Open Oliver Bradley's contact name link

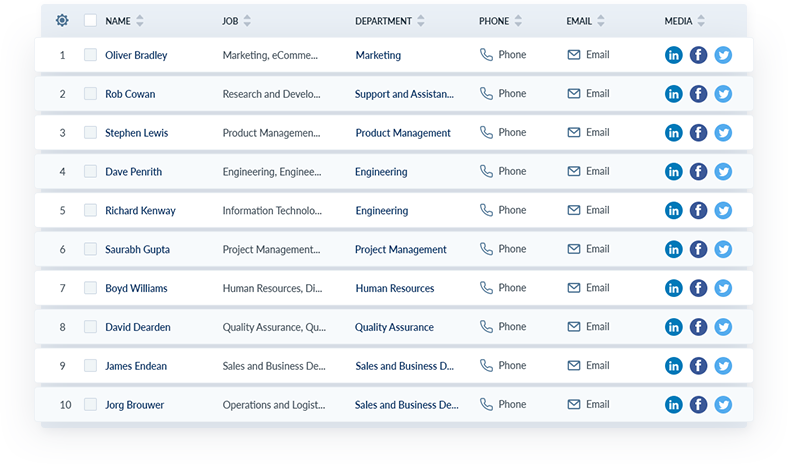click(x=136, y=55)
